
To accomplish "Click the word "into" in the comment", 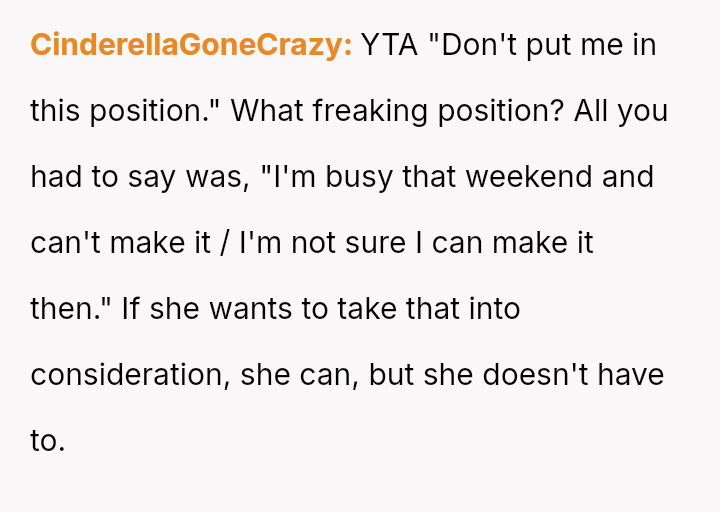I will pyautogui.click(x=490, y=309).
